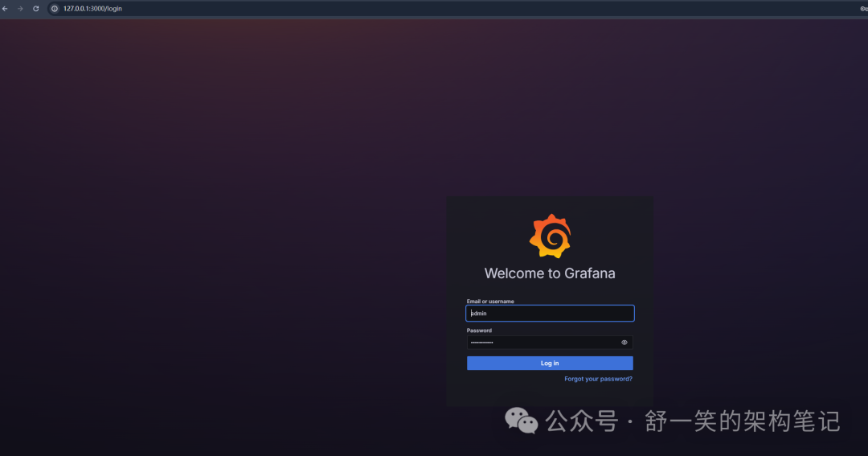
Task: Open site info icon beside the URL
Action: 55,9
